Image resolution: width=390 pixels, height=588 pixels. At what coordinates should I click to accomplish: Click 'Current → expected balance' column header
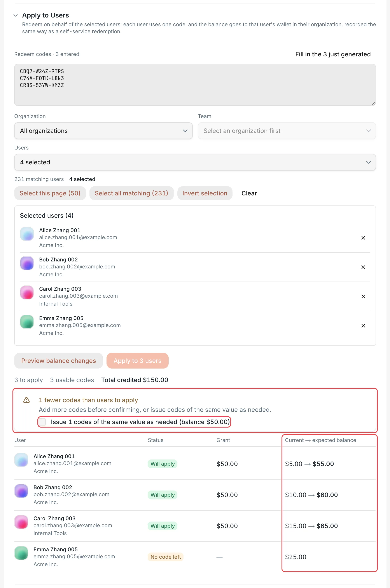pos(320,440)
